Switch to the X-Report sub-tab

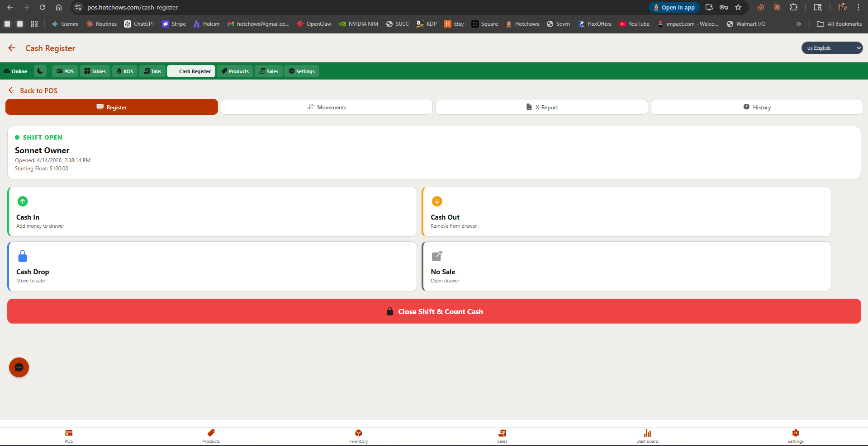(542, 107)
